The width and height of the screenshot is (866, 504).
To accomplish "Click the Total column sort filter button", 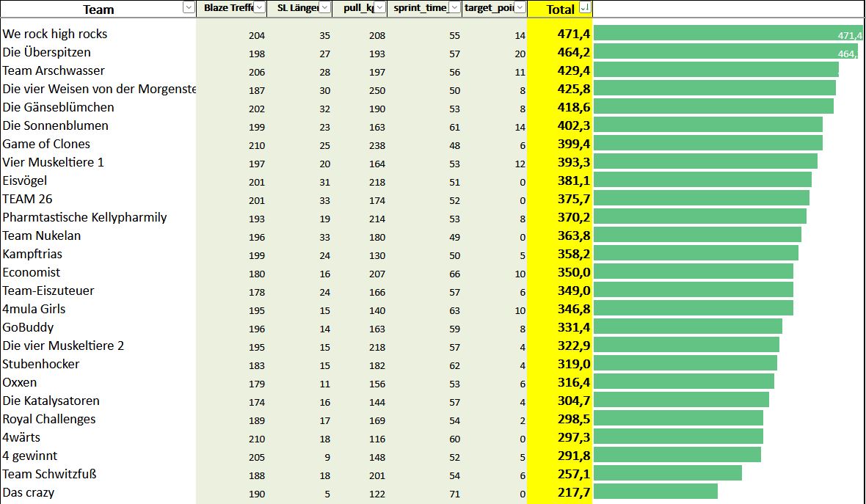I will pos(584,8).
